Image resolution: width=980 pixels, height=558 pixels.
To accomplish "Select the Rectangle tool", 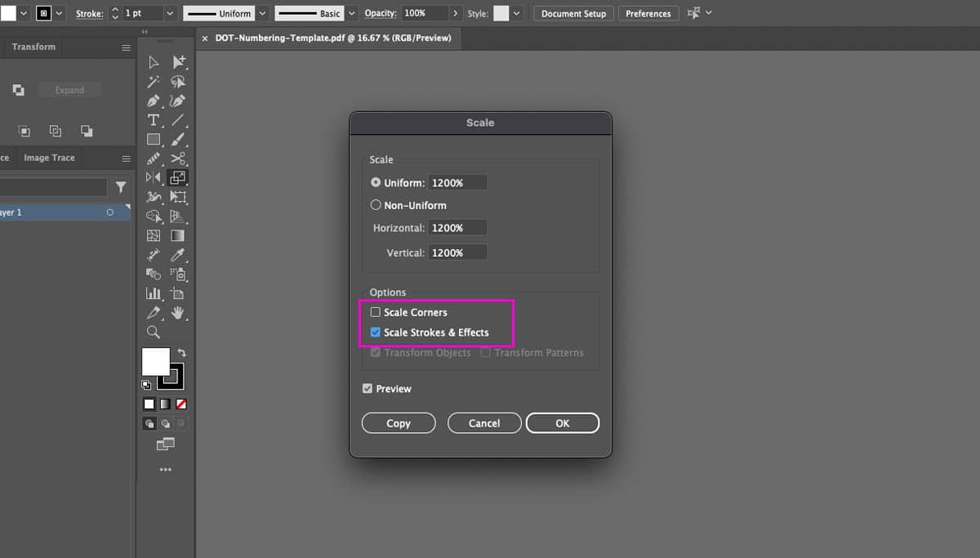I will click(154, 140).
